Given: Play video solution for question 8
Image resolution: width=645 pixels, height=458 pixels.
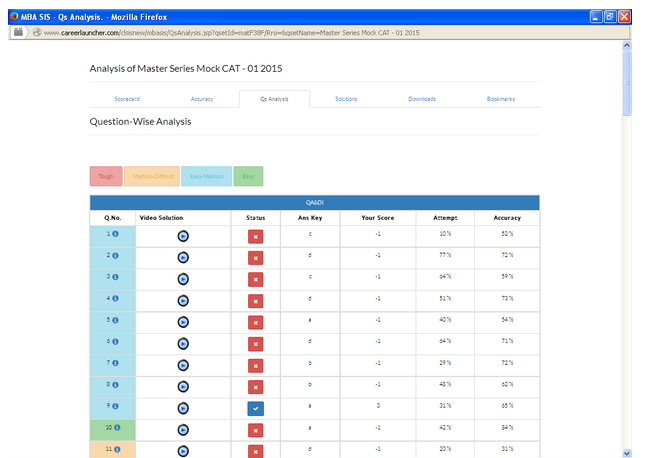Looking at the screenshot, I should (x=183, y=386).
